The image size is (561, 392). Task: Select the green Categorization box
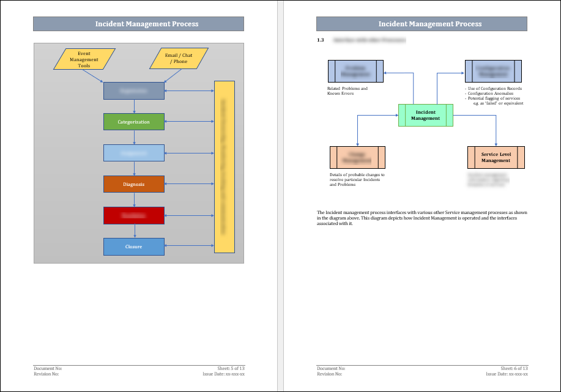click(134, 122)
